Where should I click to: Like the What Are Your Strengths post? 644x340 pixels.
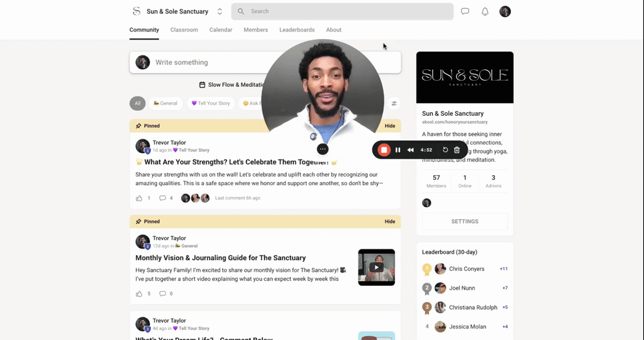tap(139, 198)
